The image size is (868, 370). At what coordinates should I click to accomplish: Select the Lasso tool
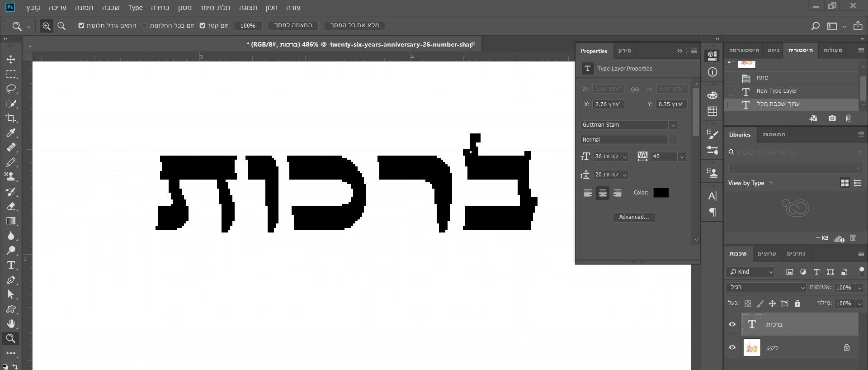coord(11,89)
